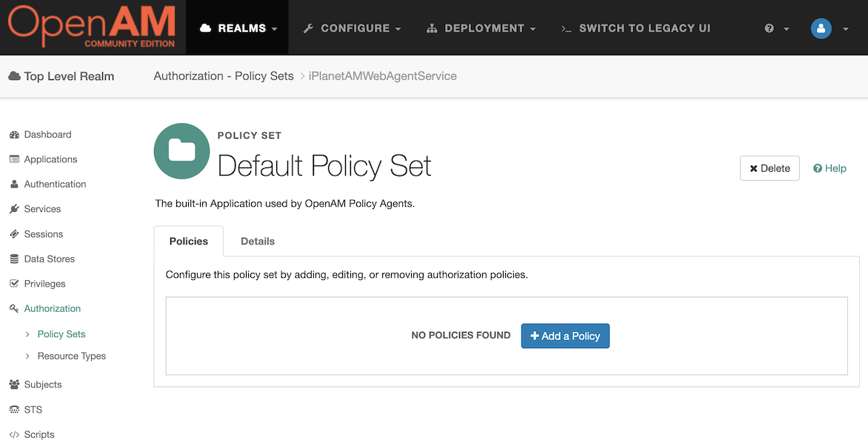Click the chevron beside Resource Types

pyautogui.click(x=27, y=356)
